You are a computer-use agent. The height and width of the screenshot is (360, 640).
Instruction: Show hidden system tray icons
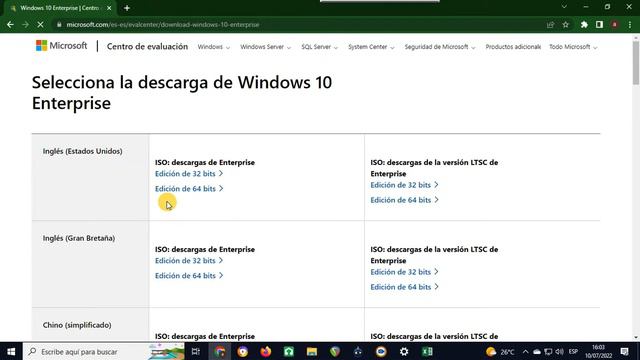tap(525, 351)
